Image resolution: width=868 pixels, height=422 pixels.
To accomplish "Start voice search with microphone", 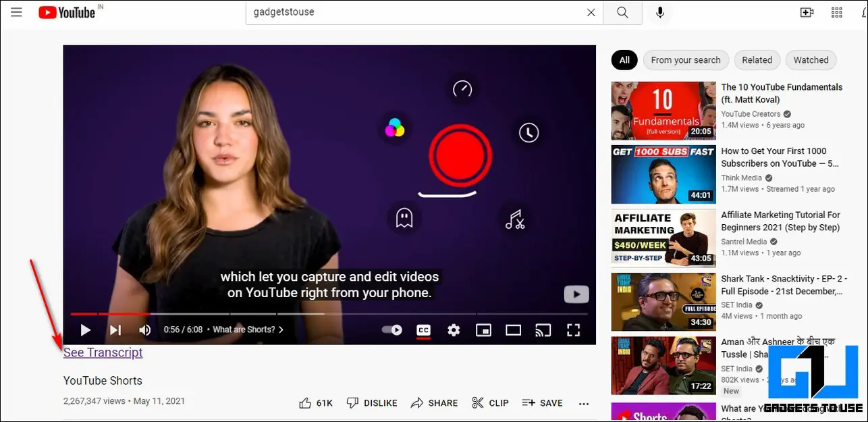I will tap(660, 12).
